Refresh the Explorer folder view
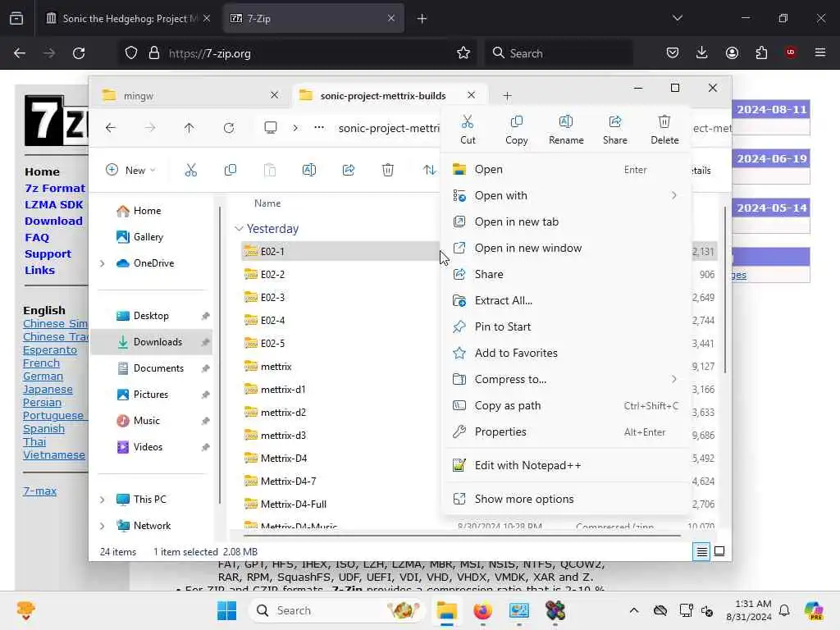This screenshot has width=840, height=630. pyautogui.click(x=229, y=128)
